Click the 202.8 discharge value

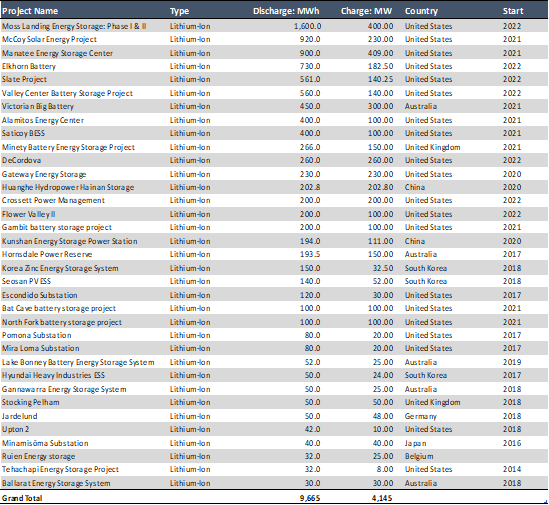[x=310, y=187]
